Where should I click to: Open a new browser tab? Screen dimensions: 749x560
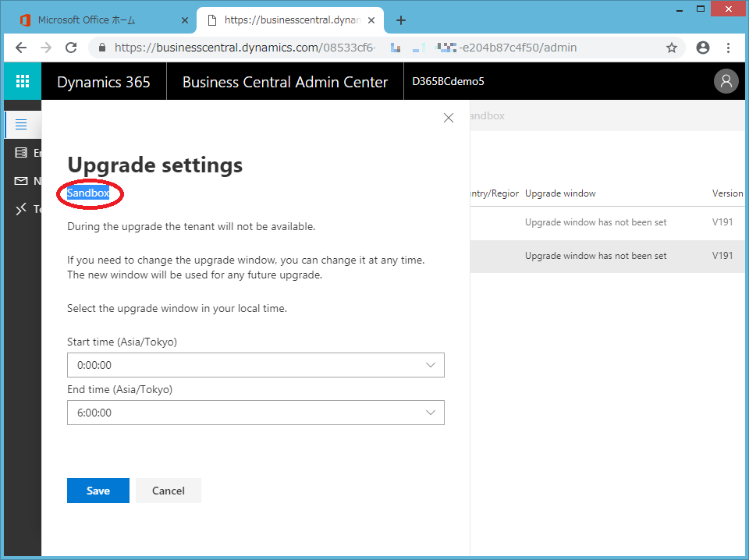401,20
